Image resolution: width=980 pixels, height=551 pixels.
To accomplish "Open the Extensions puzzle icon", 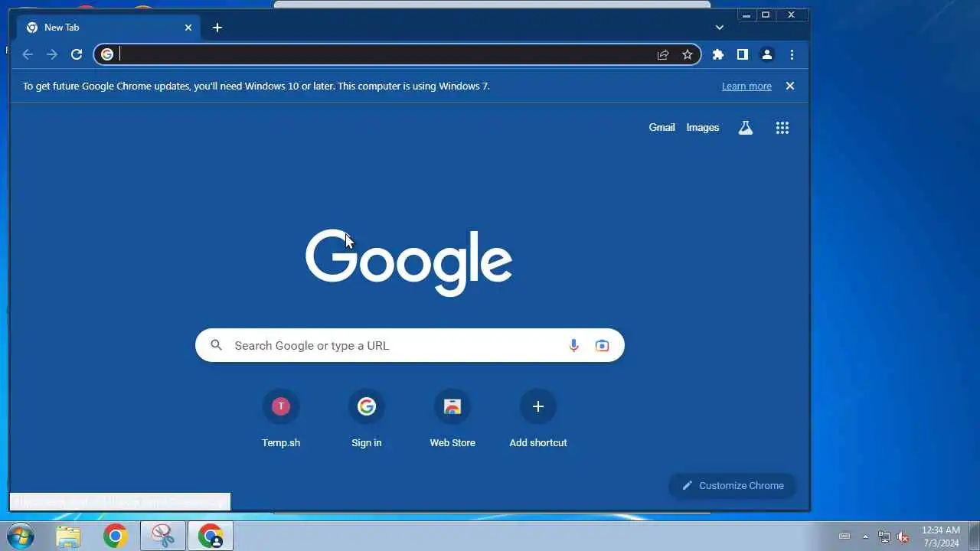I will click(718, 54).
